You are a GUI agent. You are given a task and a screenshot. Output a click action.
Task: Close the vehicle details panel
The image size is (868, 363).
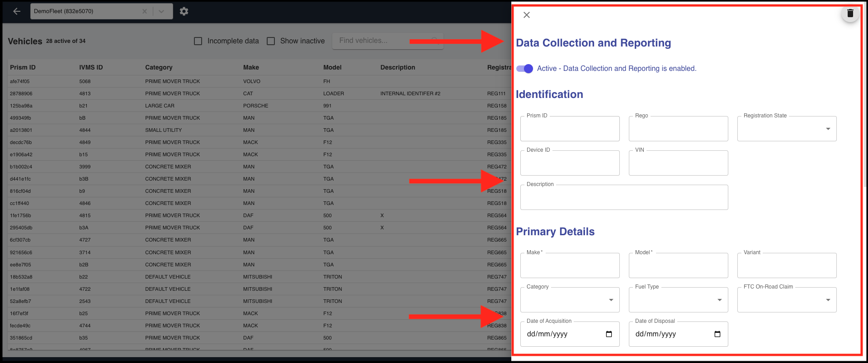526,15
